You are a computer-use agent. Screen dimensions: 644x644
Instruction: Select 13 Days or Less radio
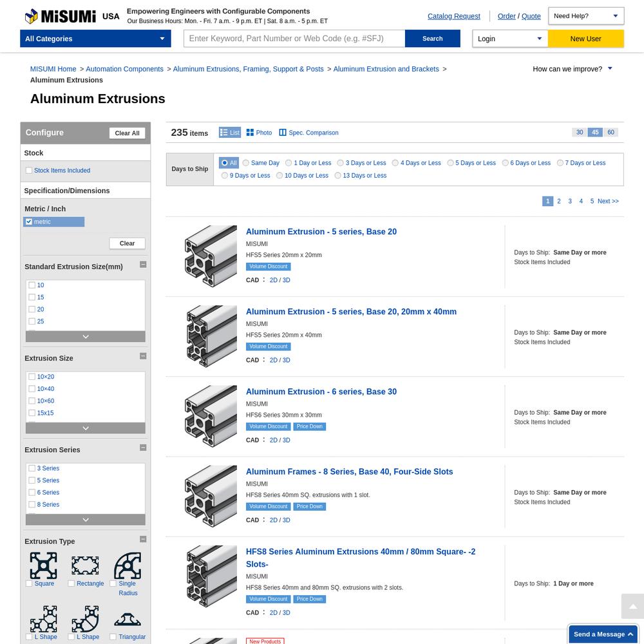coord(337,176)
